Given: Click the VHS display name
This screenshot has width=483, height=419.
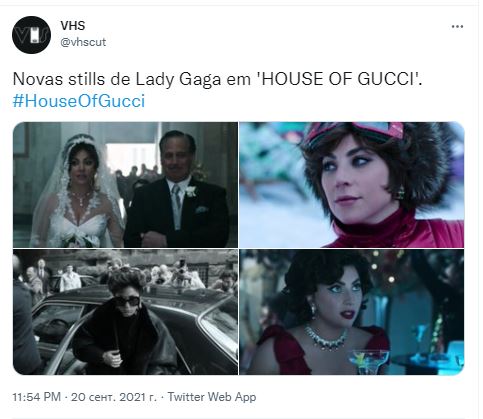Looking at the screenshot, I should 73,26.
